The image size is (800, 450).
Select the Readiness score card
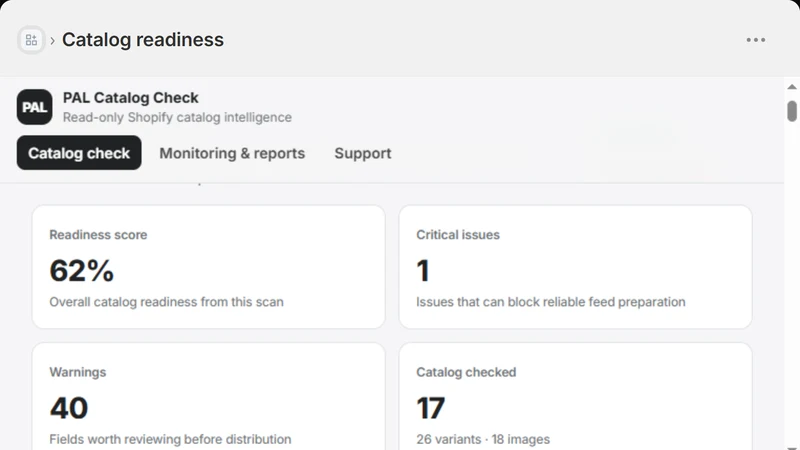(209, 267)
